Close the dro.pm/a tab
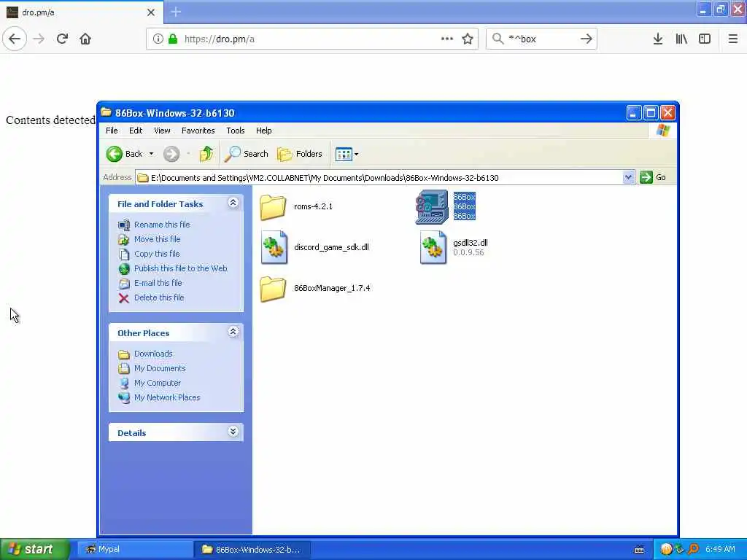Image resolution: width=747 pixels, height=560 pixels. point(151,12)
